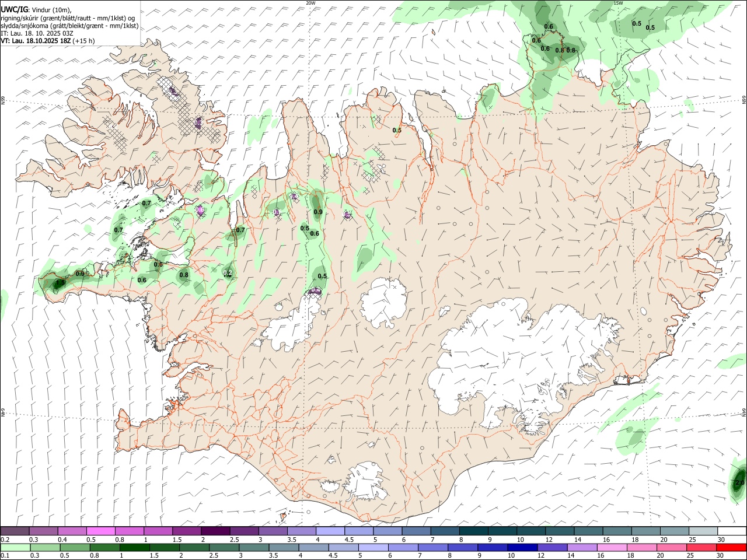Click the 1.5 precipitation value on the map
The image size is (747, 560).
[x=60, y=284]
